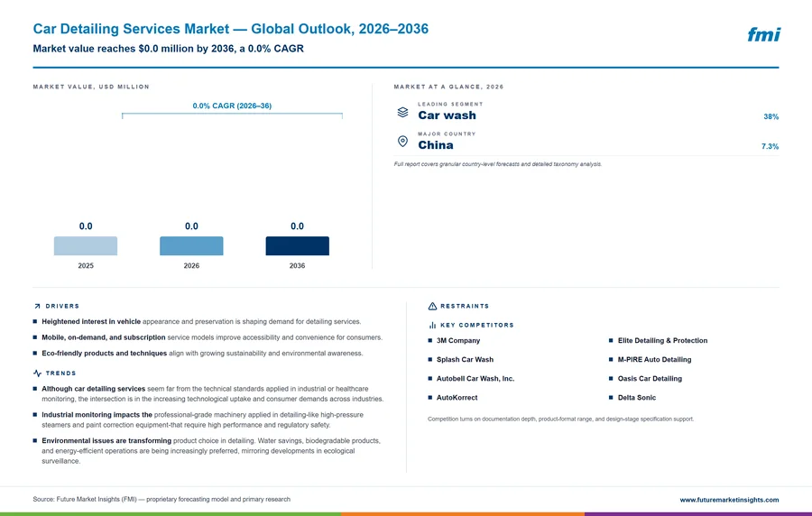Screen dimensions: 812x516
Task: Click the '0.0% CAGR (2026–36)' label
Action: pos(232,106)
